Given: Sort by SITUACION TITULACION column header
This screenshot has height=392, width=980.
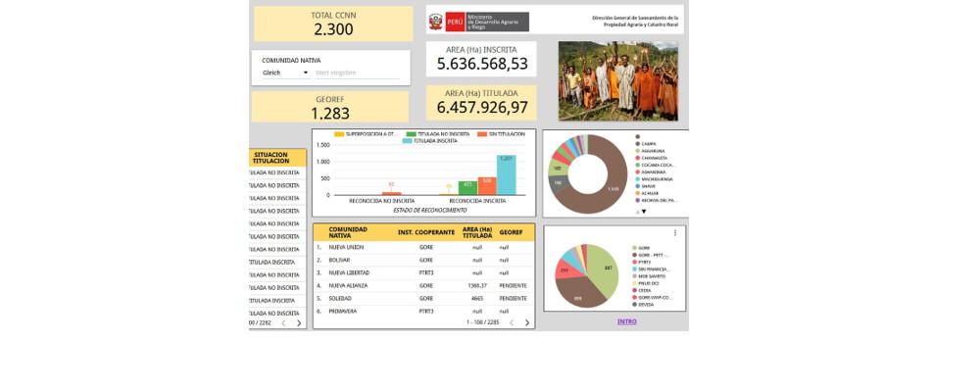Looking at the screenshot, I should (271, 158).
